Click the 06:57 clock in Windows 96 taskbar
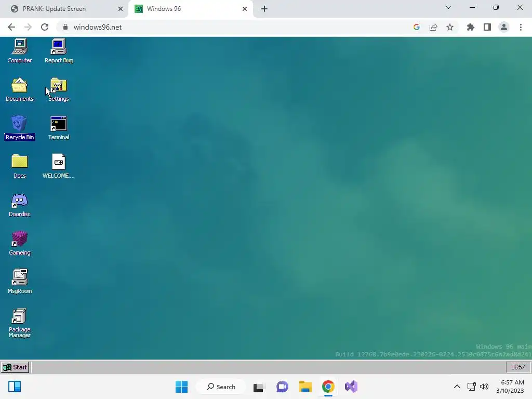 coord(518,367)
